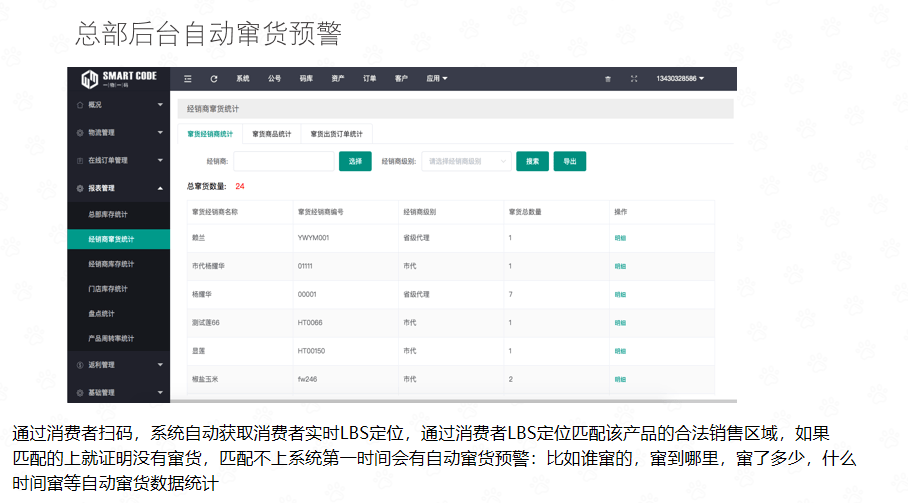908x503 pixels.
Task: Click the 物流管理 sidebar icon
Action: [80, 132]
